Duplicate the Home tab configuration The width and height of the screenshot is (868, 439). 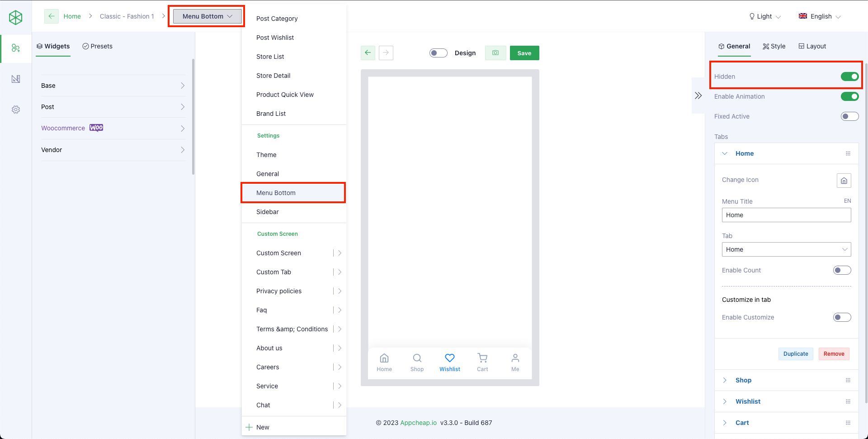pos(796,353)
